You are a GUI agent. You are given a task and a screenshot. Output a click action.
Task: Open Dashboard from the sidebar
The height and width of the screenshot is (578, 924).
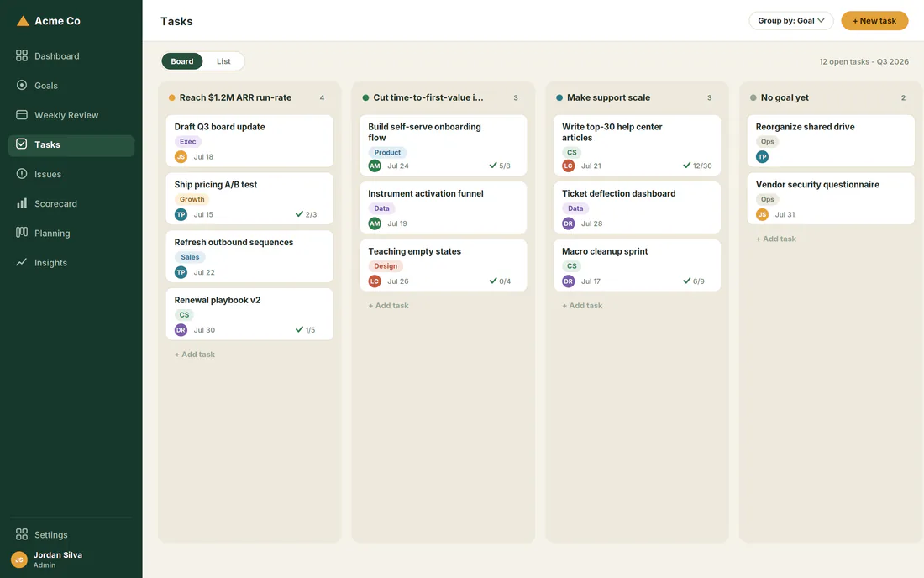[x=71, y=56]
